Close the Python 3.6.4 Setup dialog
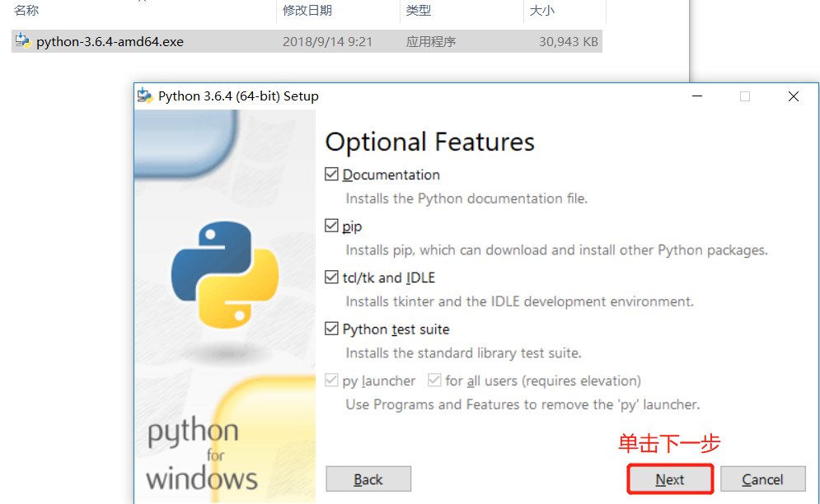The width and height of the screenshot is (820, 504). click(x=793, y=96)
